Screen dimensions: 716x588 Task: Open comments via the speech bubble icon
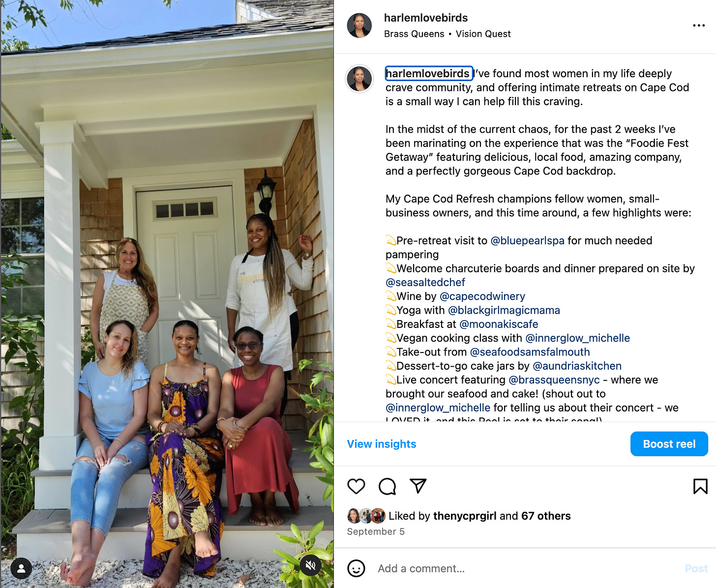(388, 486)
